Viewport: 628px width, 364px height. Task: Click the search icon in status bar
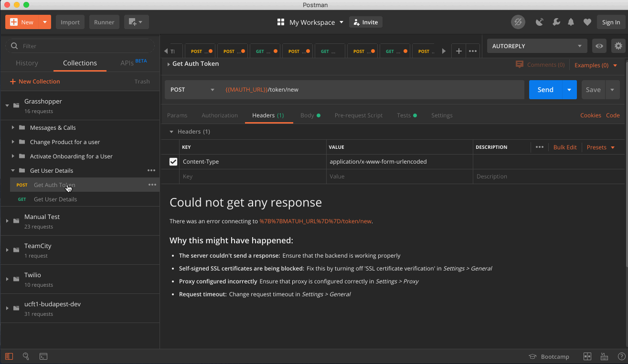(26, 356)
